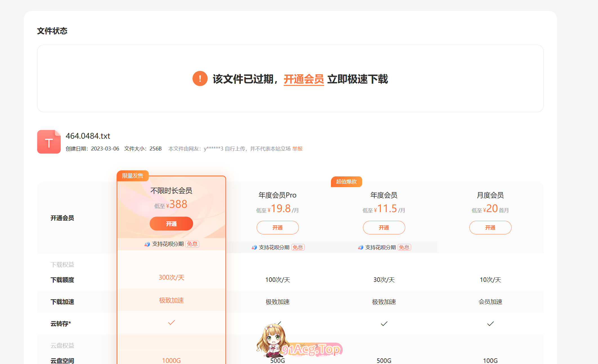
Task: Click Huabei icon under 不限时长会员 plan
Action: [147, 244]
